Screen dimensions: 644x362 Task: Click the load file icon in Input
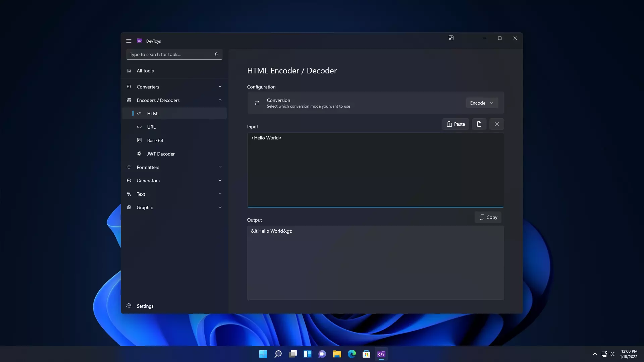click(479, 124)
